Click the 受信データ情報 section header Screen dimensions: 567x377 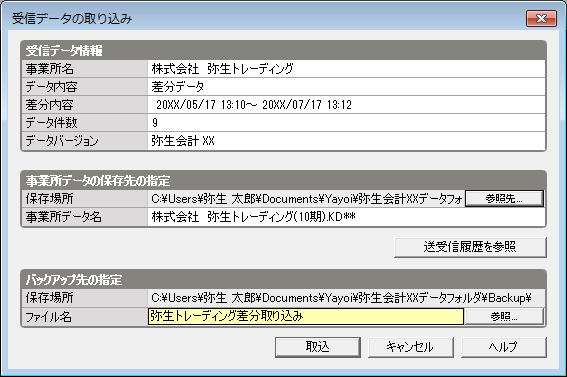(283, 50)
